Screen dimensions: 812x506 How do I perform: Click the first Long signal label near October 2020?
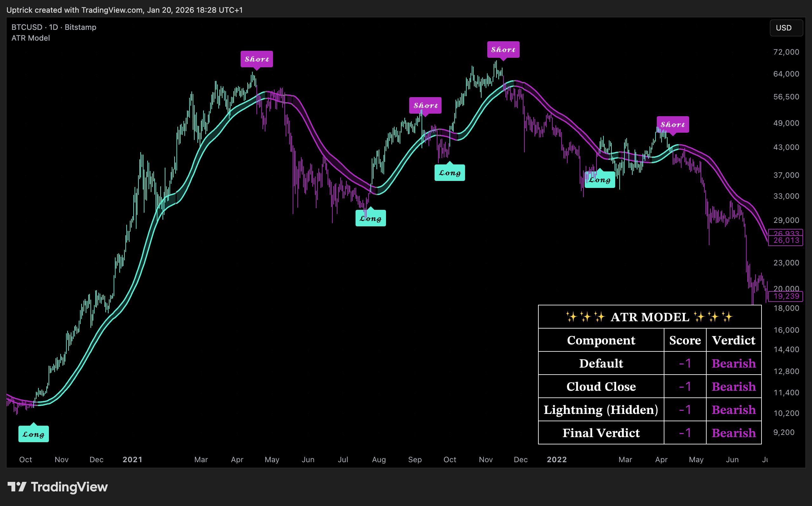[33, 434]
